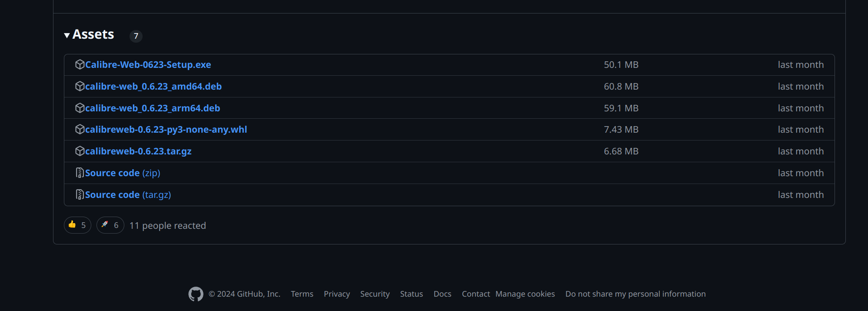Screen dimensions: 868x311
Task: Click the package icon beside the .whl file
Action: coord(80,130)
